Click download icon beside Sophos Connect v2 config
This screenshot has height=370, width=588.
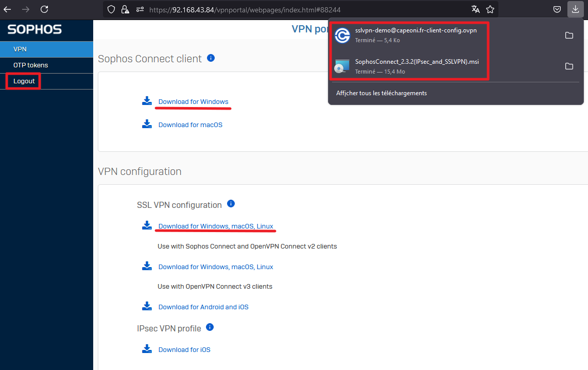[147, 225]
